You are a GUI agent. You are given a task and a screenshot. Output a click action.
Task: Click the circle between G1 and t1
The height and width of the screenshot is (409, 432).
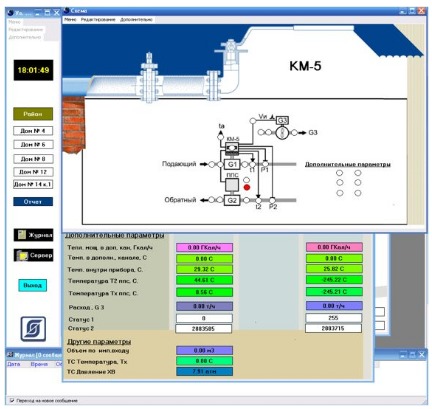click(245, 164)
